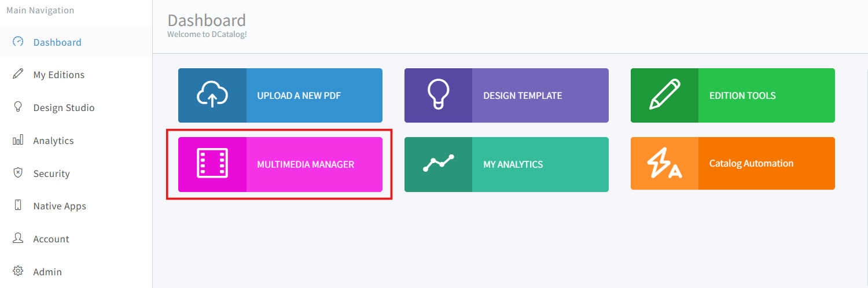Click the Native Apps phone icon
This screenshot has height=288, width=868.
tap(18, 206)
